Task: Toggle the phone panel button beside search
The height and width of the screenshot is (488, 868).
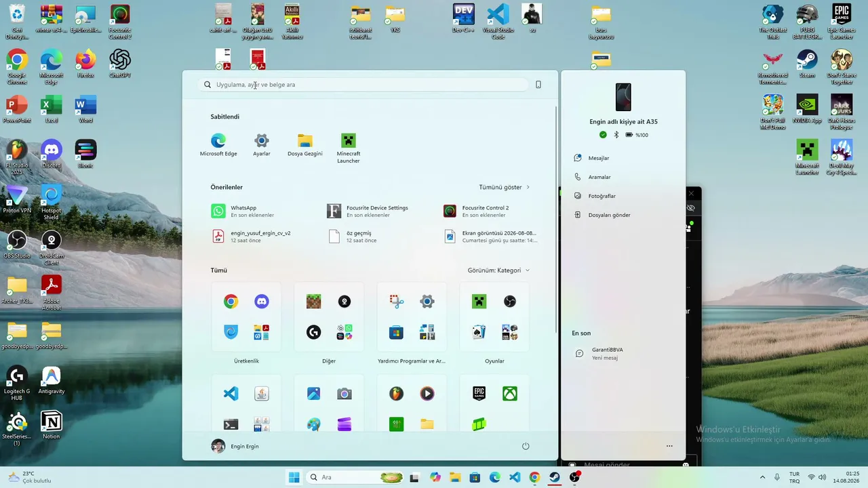Action: (538, 85)
